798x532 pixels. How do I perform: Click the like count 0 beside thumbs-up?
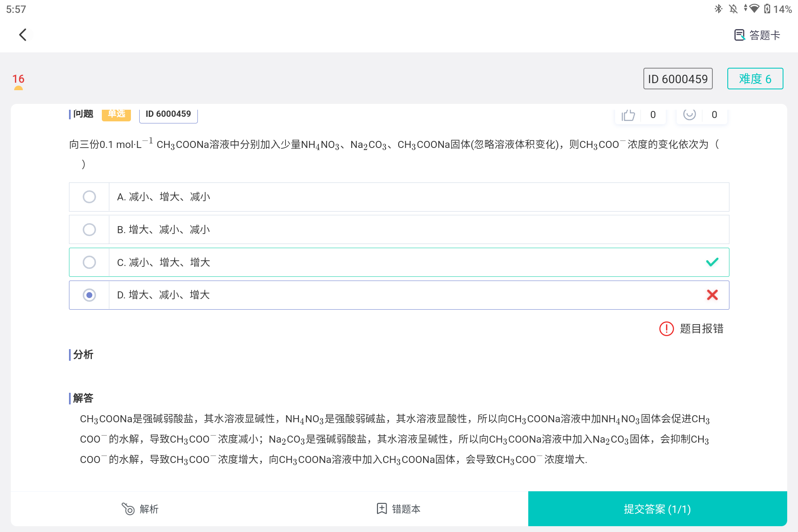click(653, 115)
